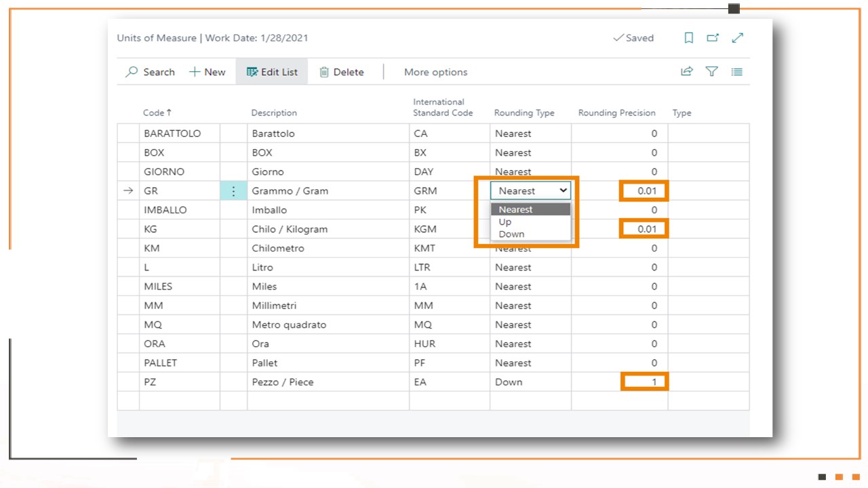Click the New button
The height and width of the screenshot is (488, 868).
(207, 72)
